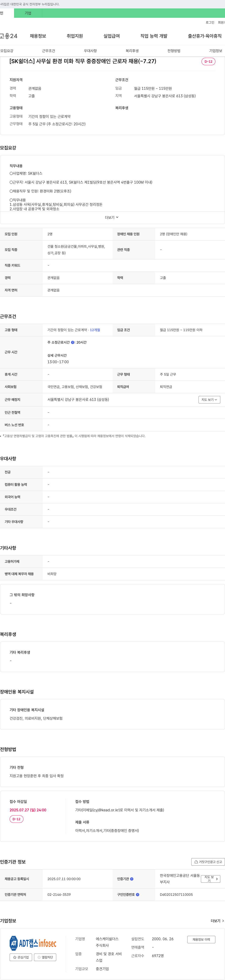Click the D-12 badge under 접수 마감일

pyautogui.click(x=16, y=819)
